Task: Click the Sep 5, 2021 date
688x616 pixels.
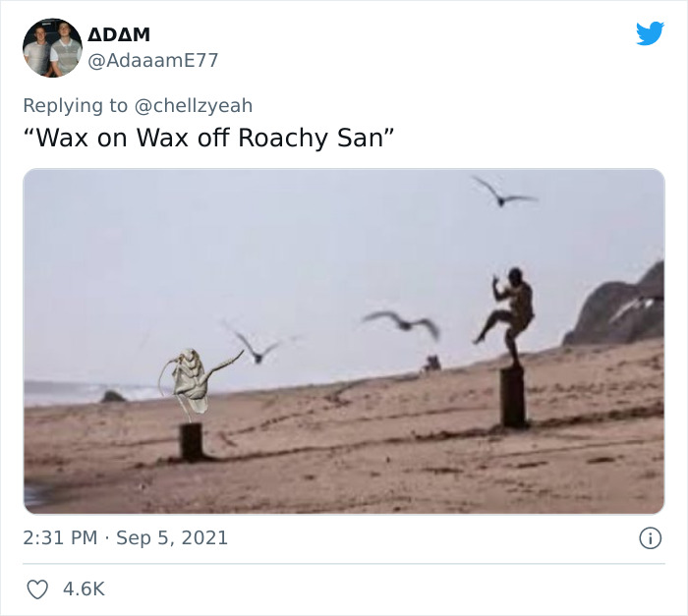Action: 172,538
